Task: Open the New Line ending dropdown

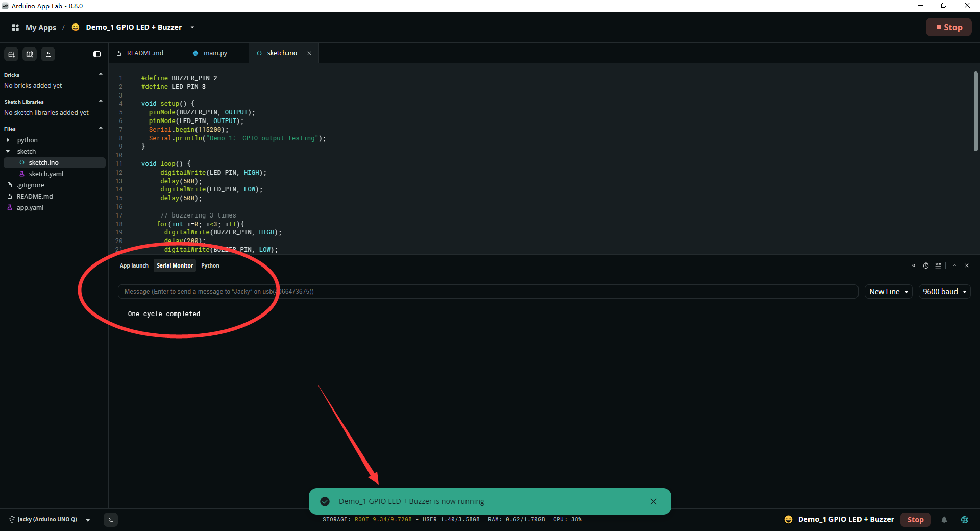Action: click(889, 292)
